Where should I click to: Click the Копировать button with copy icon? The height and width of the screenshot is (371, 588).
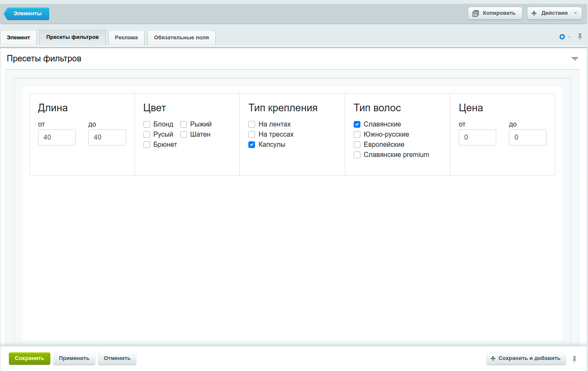495,13
